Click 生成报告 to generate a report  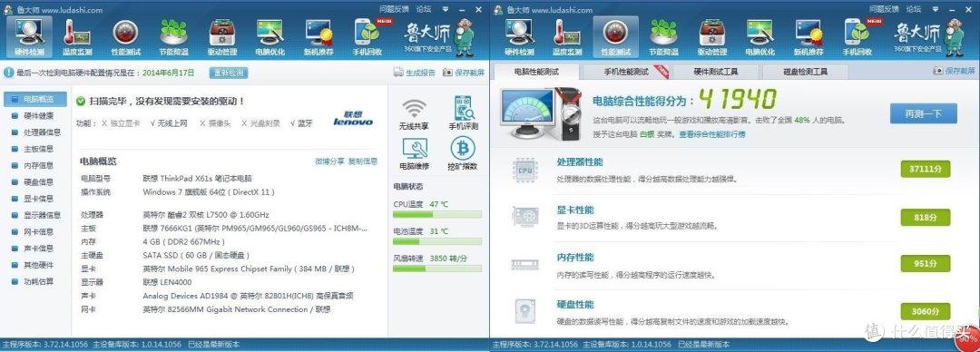(415, 73)
